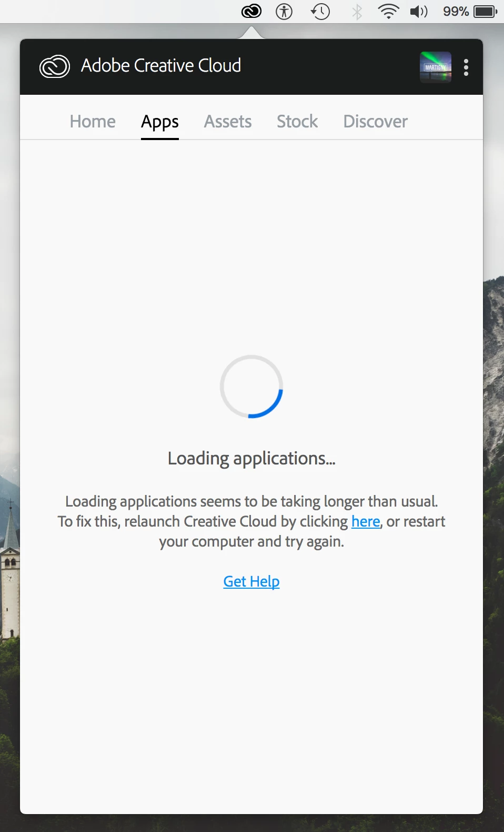The width and height of the screenshot is (504, 832).
Task: Open the Accessibility menu bar icon
Action: pos(284,11)
